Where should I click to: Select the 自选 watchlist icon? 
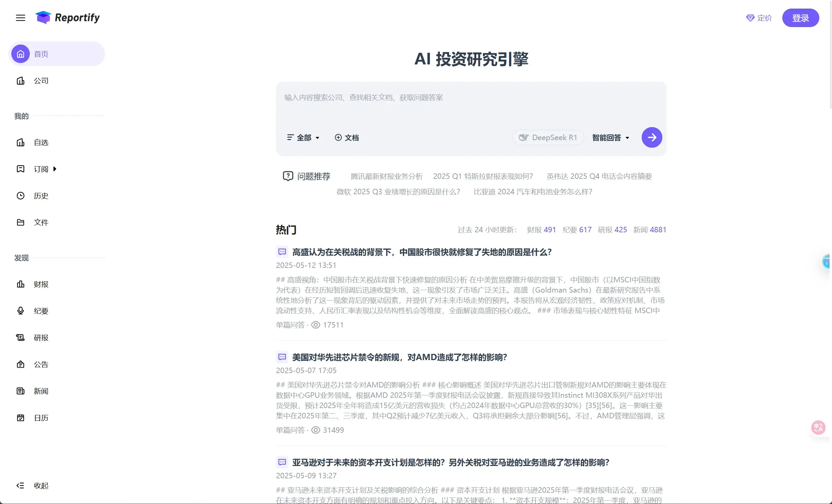pos(21,142)
